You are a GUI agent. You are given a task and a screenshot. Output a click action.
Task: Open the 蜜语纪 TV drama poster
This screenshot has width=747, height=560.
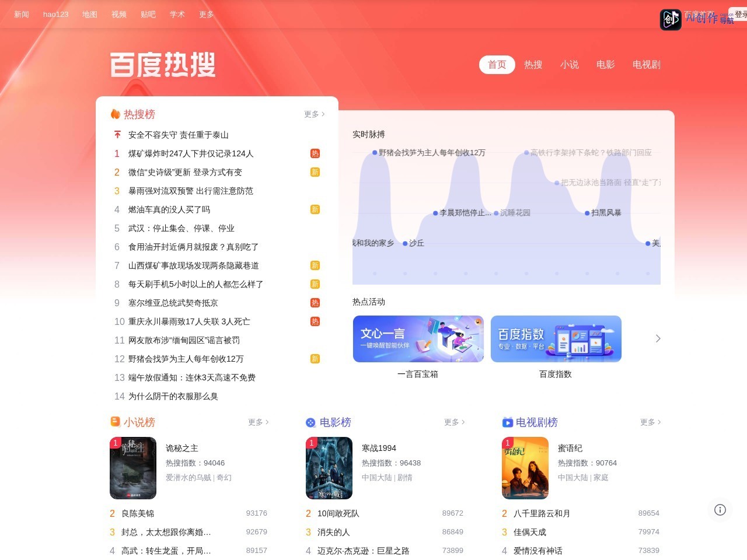[525, 468]
